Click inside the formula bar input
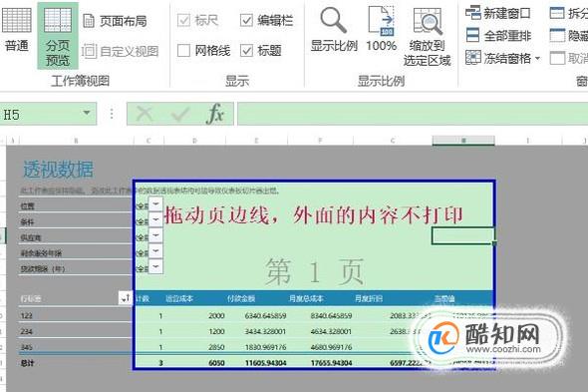Image resolution: width=588 pixels, height=392 pixels. point(413,114)
